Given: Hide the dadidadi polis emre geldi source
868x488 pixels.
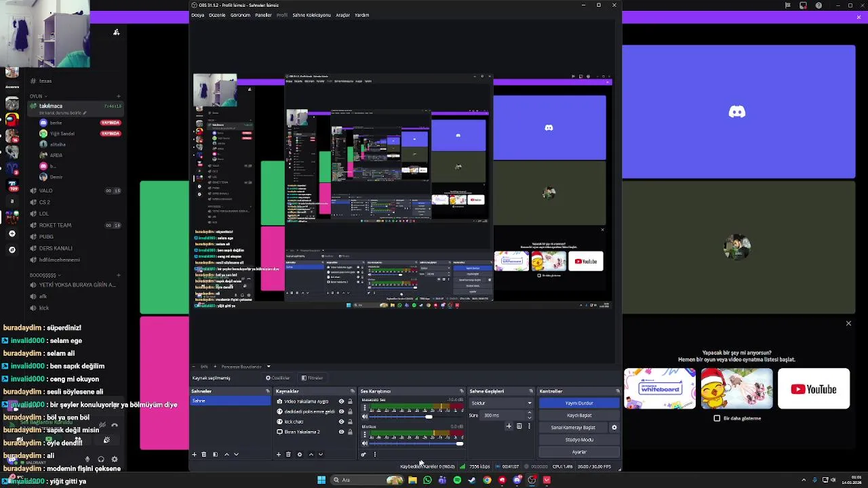Looking at the screenshot, I should point(341,411).
